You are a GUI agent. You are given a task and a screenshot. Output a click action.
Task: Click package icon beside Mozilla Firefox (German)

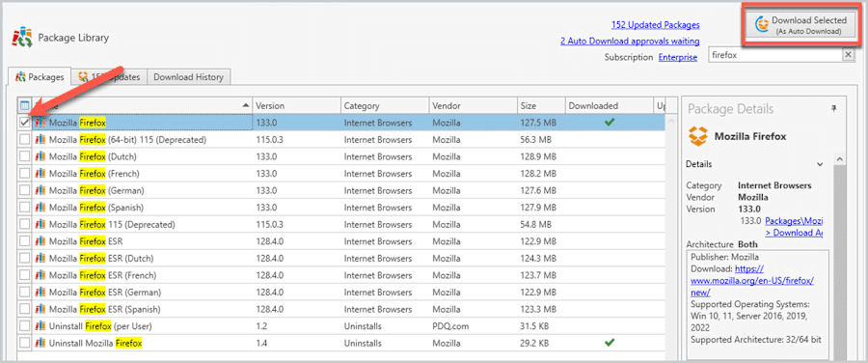coord(40,190)
